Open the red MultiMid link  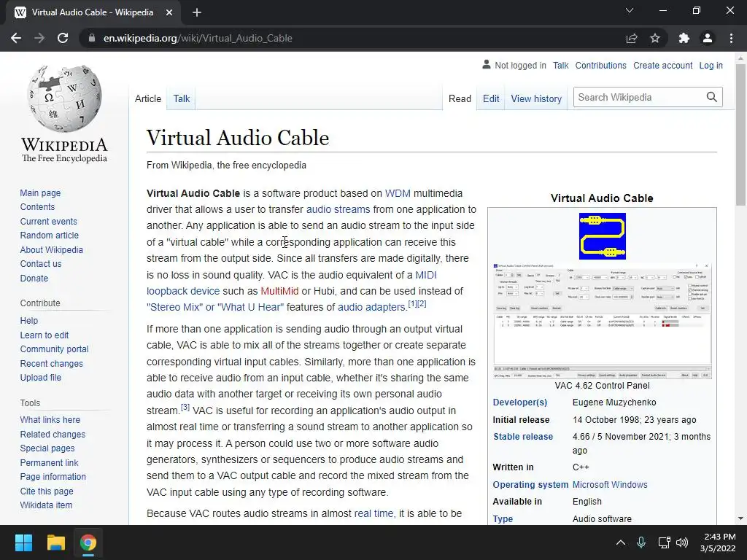coord(279,291)
